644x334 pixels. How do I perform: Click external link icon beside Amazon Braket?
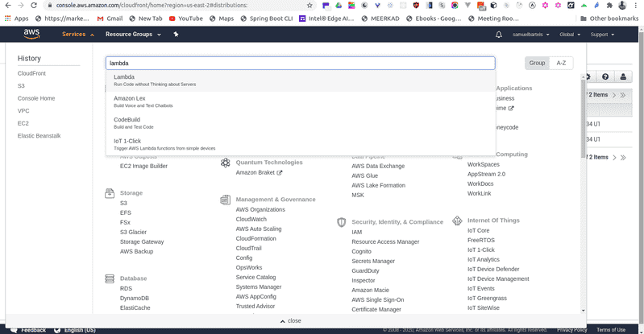(x=280, y=173)
